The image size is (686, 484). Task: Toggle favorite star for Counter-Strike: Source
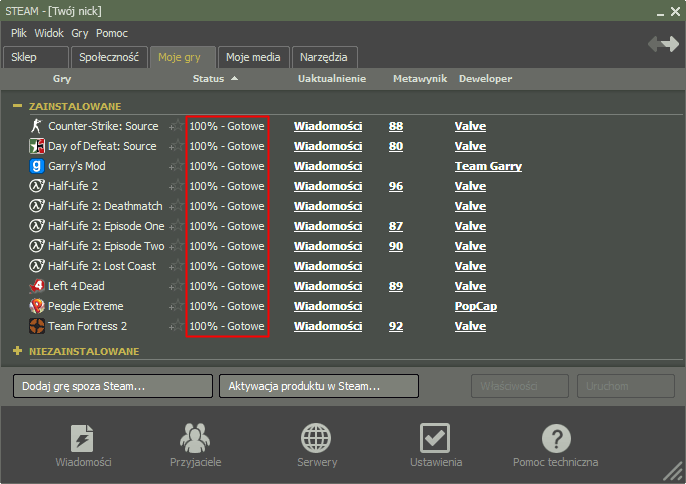[x=177, y=126]
